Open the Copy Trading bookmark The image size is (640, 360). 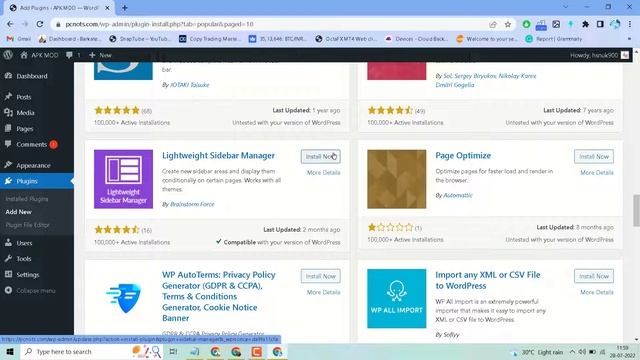pos(210,39)
